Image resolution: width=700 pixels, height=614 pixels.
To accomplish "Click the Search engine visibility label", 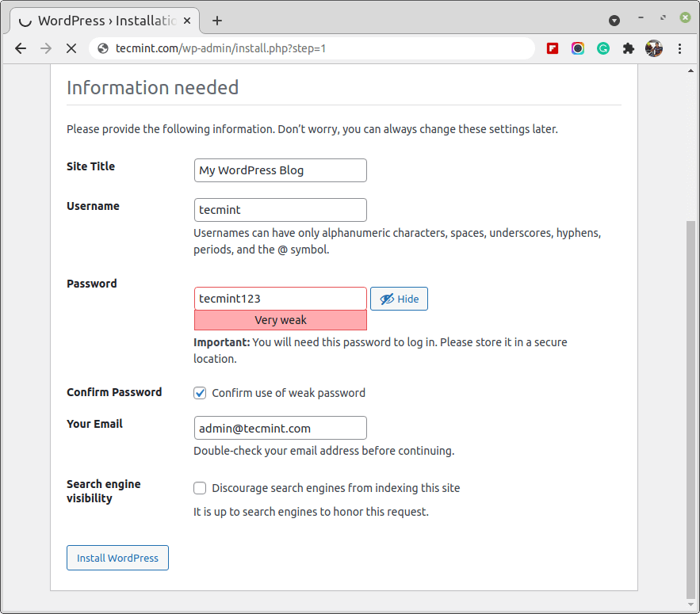I will point(104,491).
